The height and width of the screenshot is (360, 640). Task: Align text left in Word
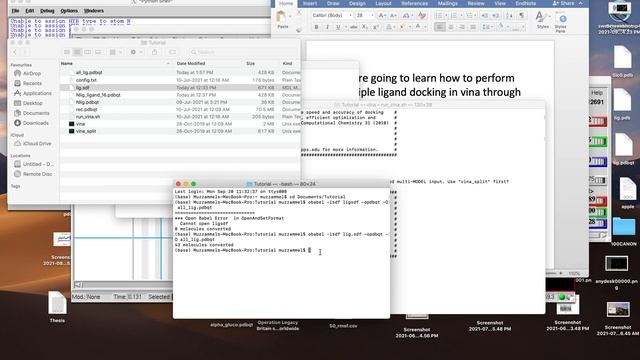440,27
